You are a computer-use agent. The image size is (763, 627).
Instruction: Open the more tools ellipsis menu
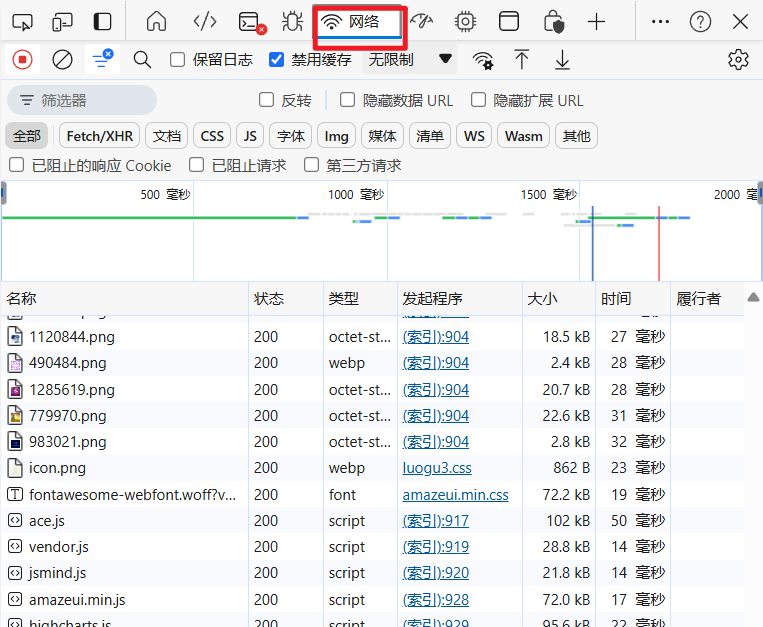click(660, 21)
